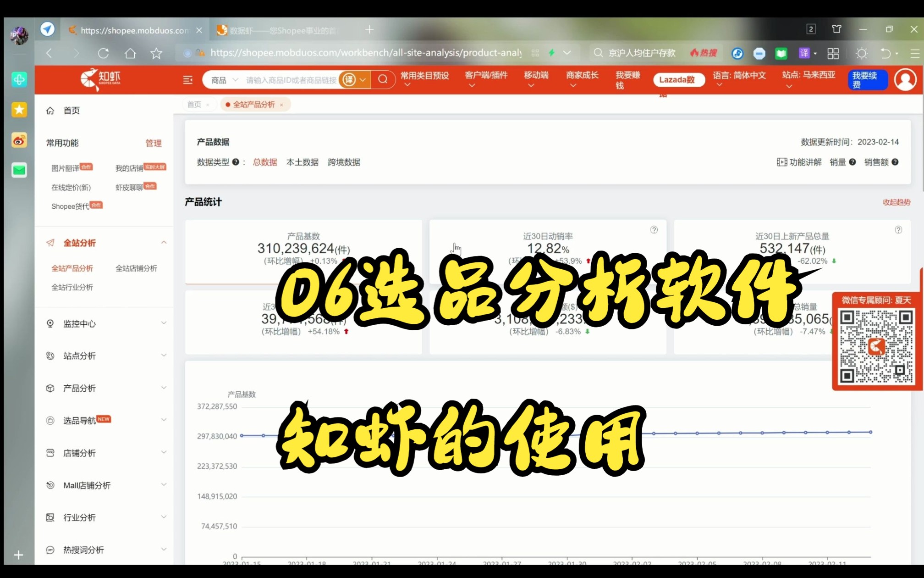Click the question mark next to 销量
This screenshot has width=924, height=578.
(x=852, y=162)
